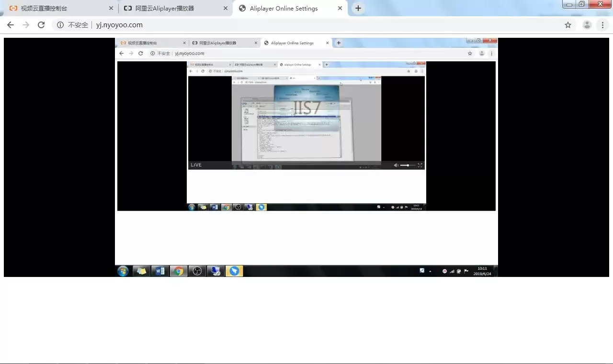Bookmark this page with the star icon
The image size is (613, 364).
click(568, 25)
